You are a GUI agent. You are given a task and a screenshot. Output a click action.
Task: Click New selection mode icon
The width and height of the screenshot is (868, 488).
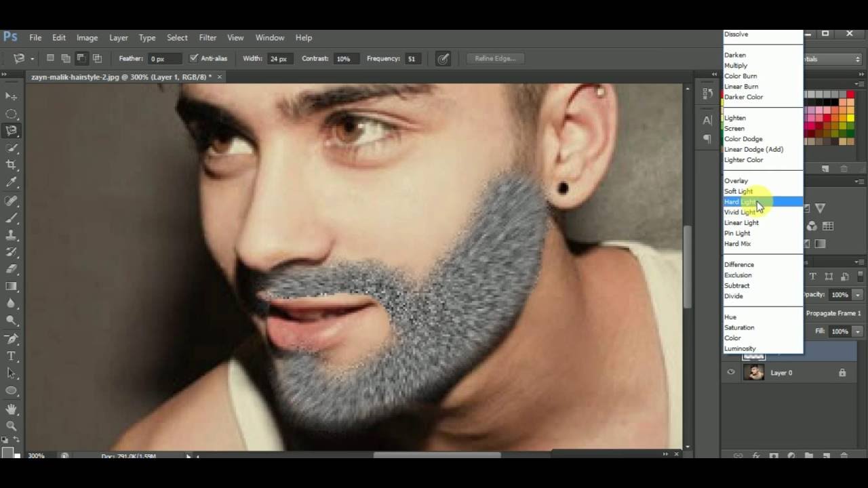[x=50, y=58]
